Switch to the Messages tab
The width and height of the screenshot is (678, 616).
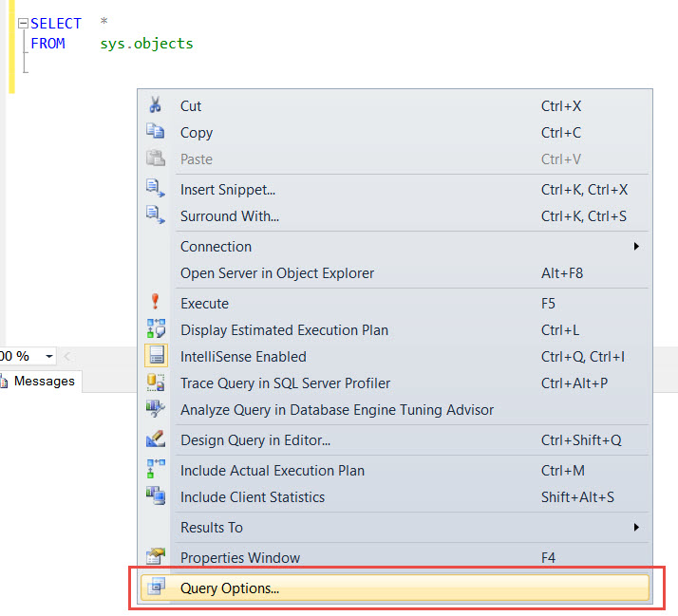coord(41,382)
